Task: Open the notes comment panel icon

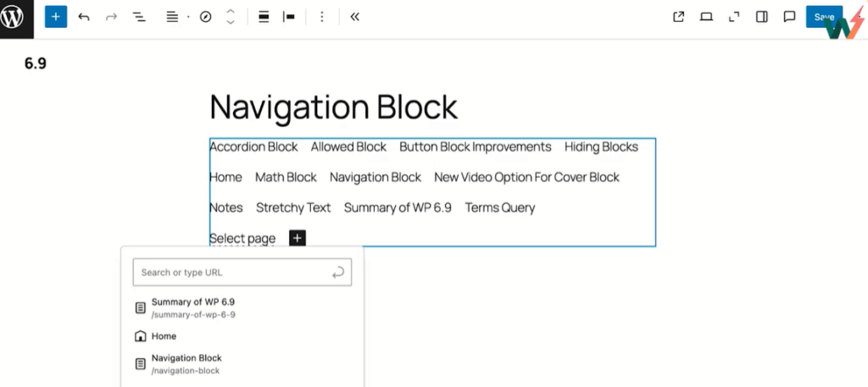Action: (789, 17)
